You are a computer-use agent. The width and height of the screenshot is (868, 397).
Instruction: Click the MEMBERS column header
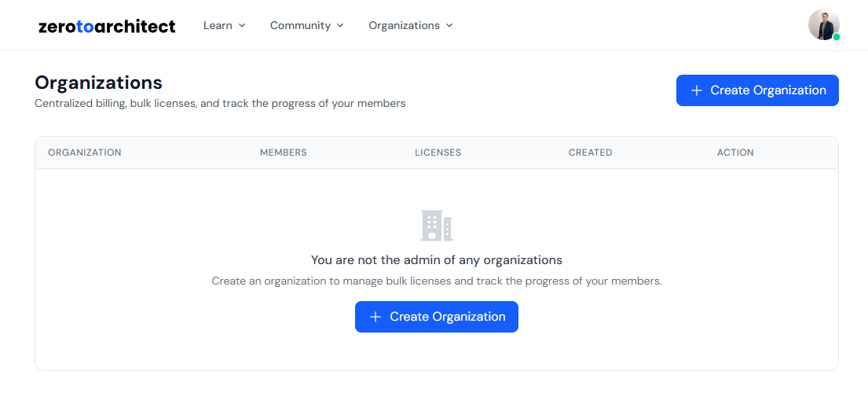283,153
